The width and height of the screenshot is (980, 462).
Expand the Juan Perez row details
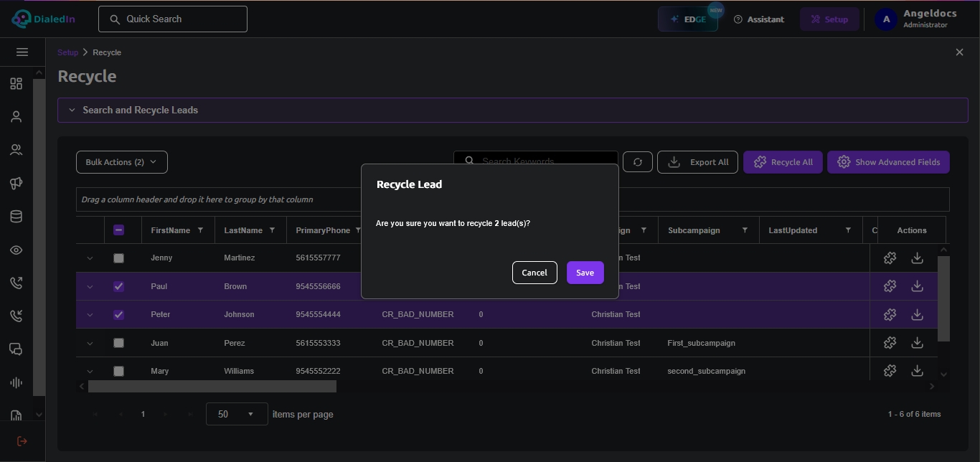coord(90,343)
